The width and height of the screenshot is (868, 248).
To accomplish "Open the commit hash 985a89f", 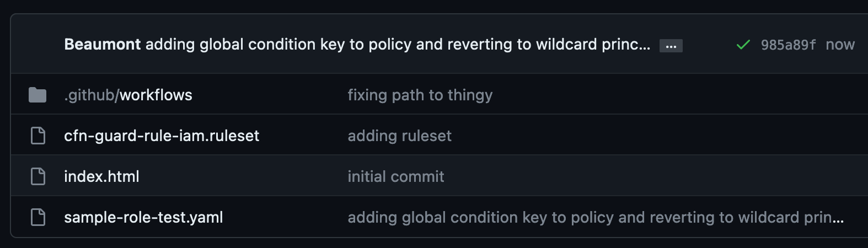I will (x=788, y=45).
